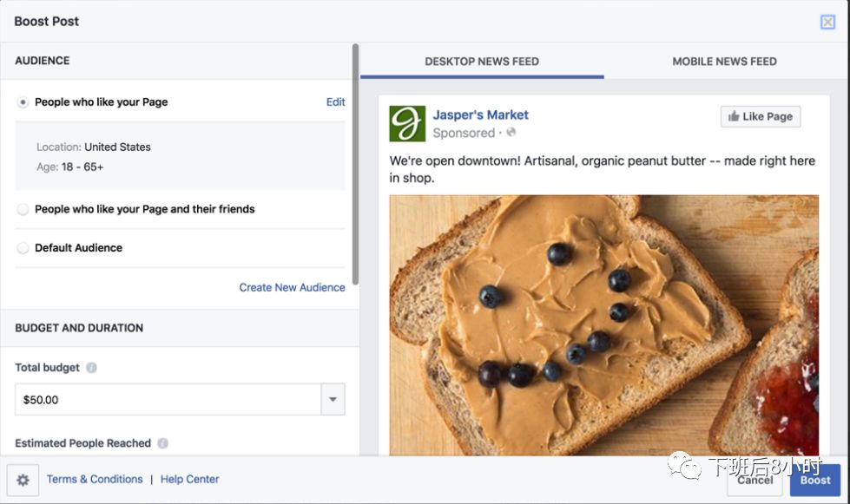The height and width of the screenshot is (504, 850).
Task: Select People who like your Page and their friends
Action: (23, 209)
